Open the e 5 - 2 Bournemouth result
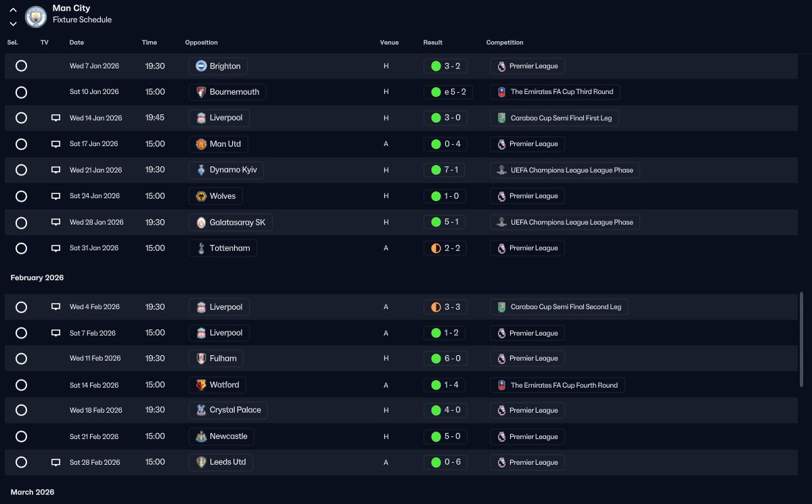 447,92
